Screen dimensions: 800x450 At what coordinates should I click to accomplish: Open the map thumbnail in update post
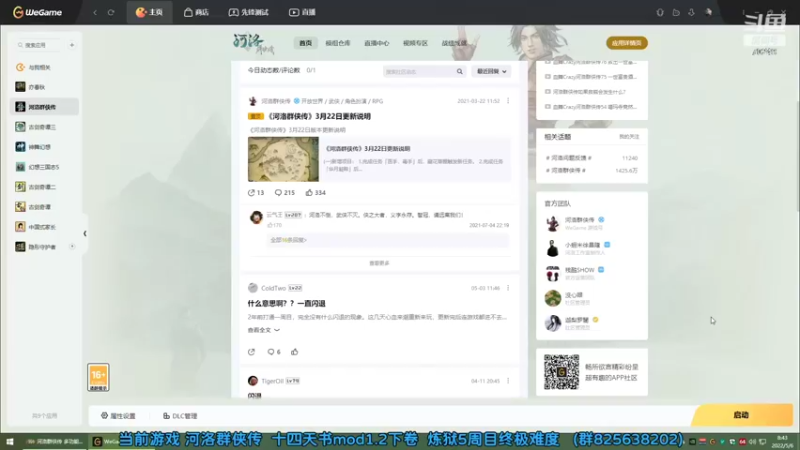point(283,159)
